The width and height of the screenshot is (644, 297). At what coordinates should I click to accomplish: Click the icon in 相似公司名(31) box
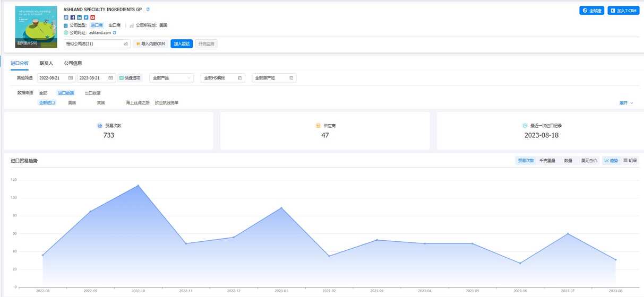126,44
